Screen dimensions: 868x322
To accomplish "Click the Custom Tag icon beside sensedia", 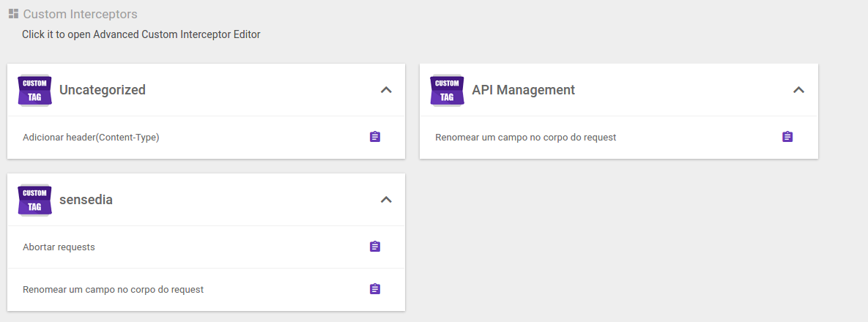I will [x=34, y=200].
